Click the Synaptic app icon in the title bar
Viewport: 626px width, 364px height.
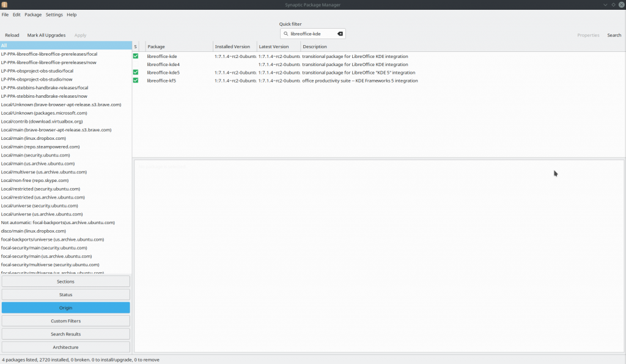(4, 5)
